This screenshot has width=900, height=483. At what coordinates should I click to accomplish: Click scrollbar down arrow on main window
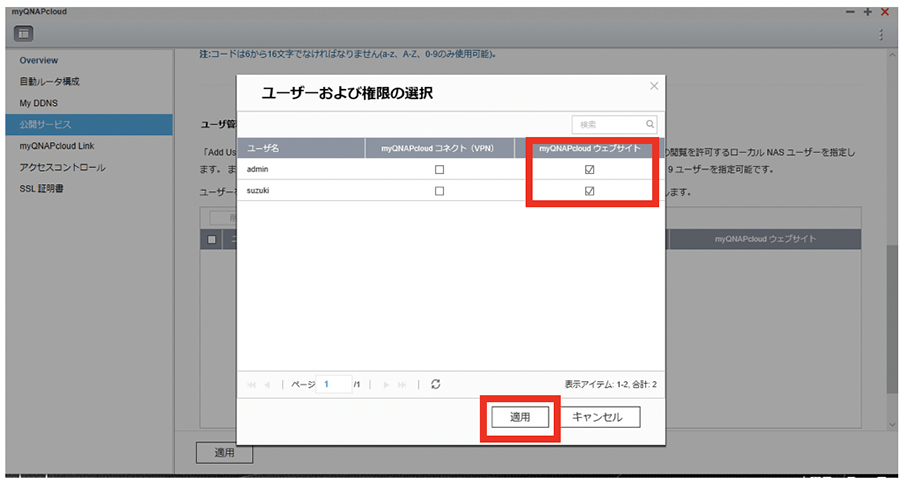point(891,424)
